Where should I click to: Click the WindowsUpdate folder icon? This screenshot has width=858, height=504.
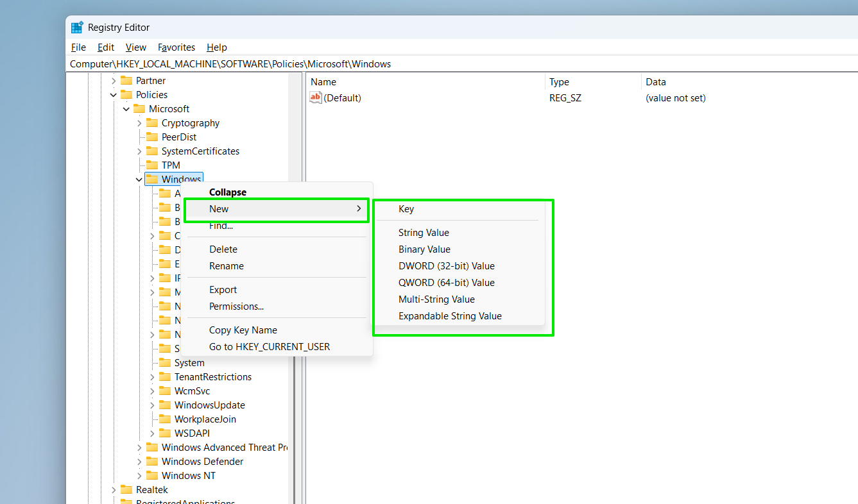(165, 405)
